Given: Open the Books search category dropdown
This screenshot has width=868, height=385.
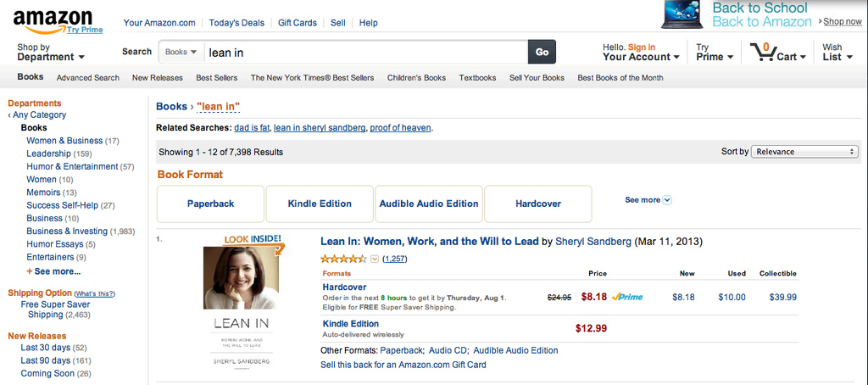Looking at the screenshot, I should [181, 52].
